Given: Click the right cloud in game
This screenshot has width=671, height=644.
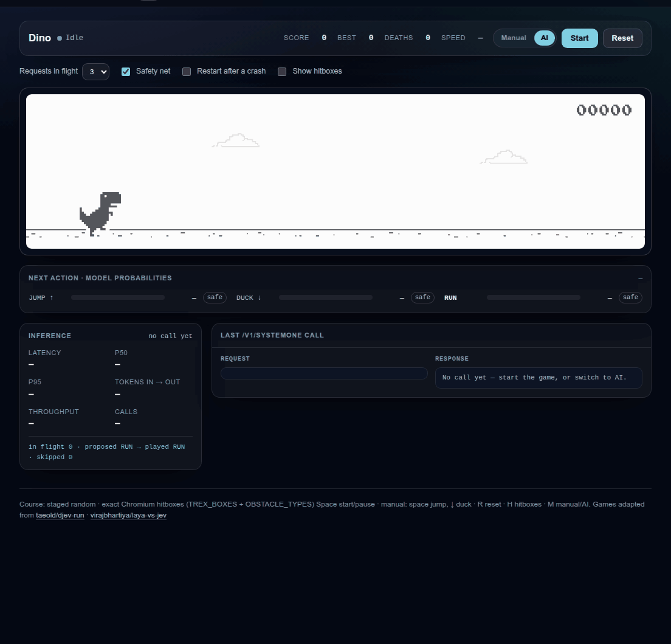Looking at the screenshot, I should tap(504, 157).
